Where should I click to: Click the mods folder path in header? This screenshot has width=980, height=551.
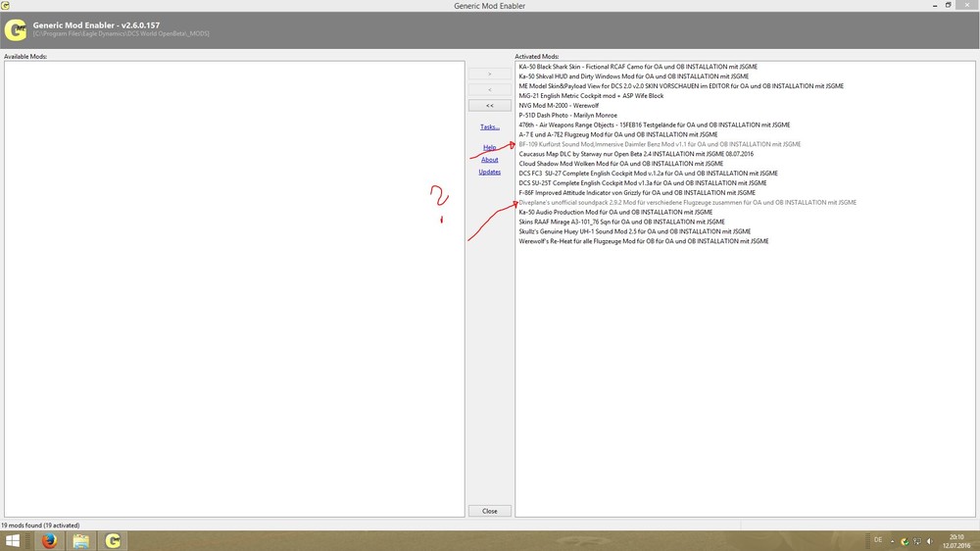coord(122,33)
